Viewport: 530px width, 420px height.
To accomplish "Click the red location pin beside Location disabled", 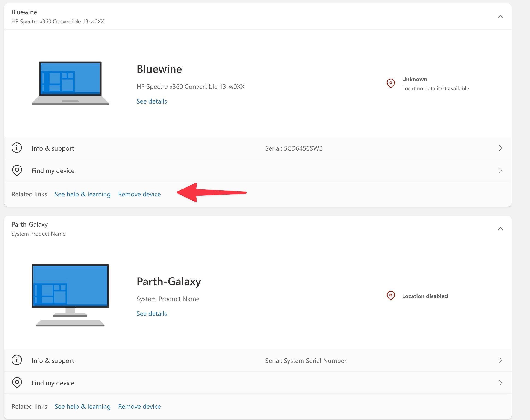I will [x=391, y=296].
